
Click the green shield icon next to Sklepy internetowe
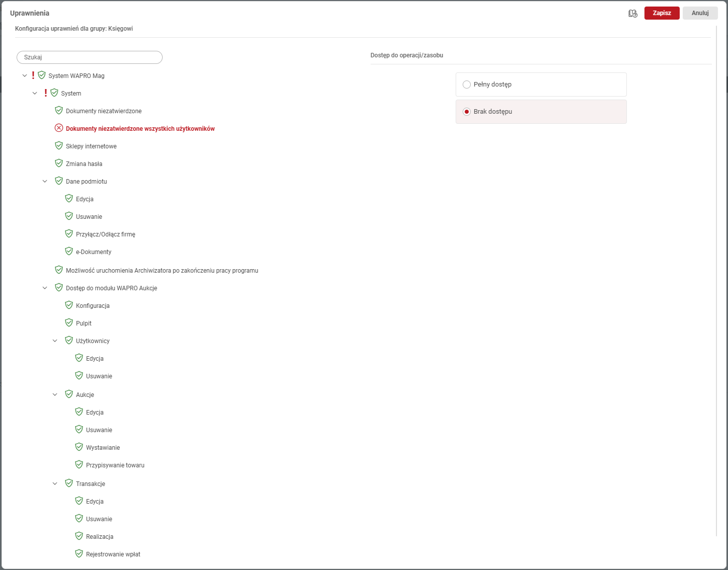click(x=59, y=146)
